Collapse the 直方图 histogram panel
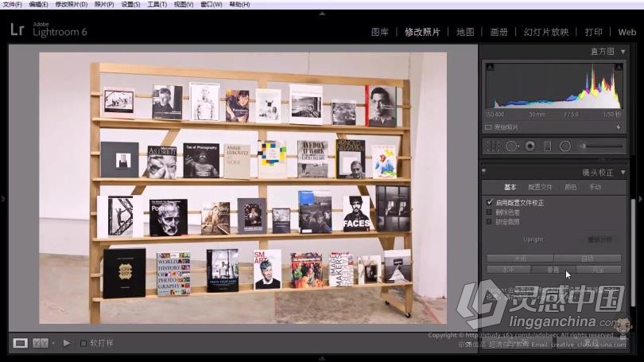 click(623, 52)
